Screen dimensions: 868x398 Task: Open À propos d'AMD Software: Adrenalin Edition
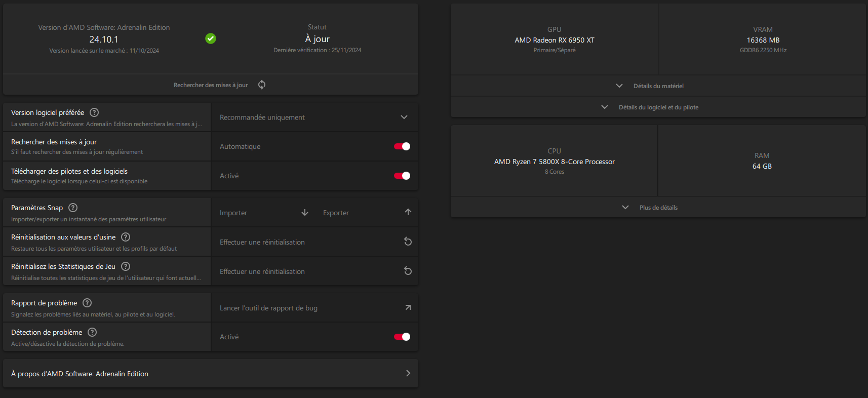click(211, 374)
